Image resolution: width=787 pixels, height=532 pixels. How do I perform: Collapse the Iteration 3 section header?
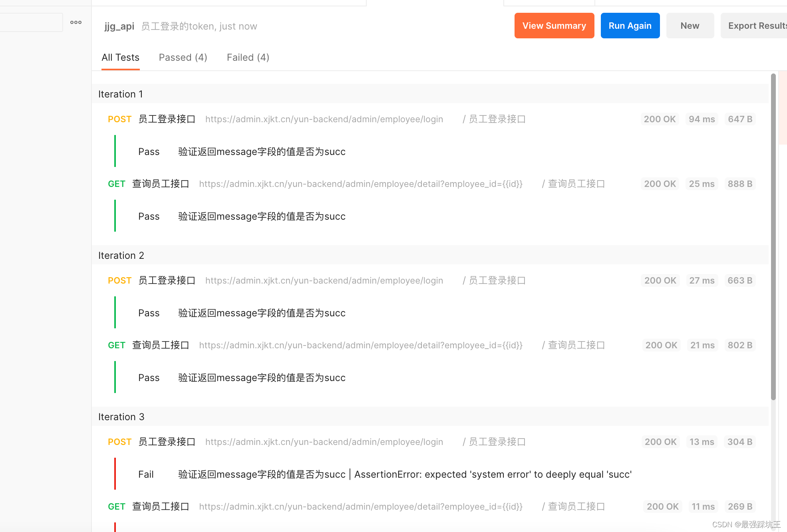coord(121,417)
